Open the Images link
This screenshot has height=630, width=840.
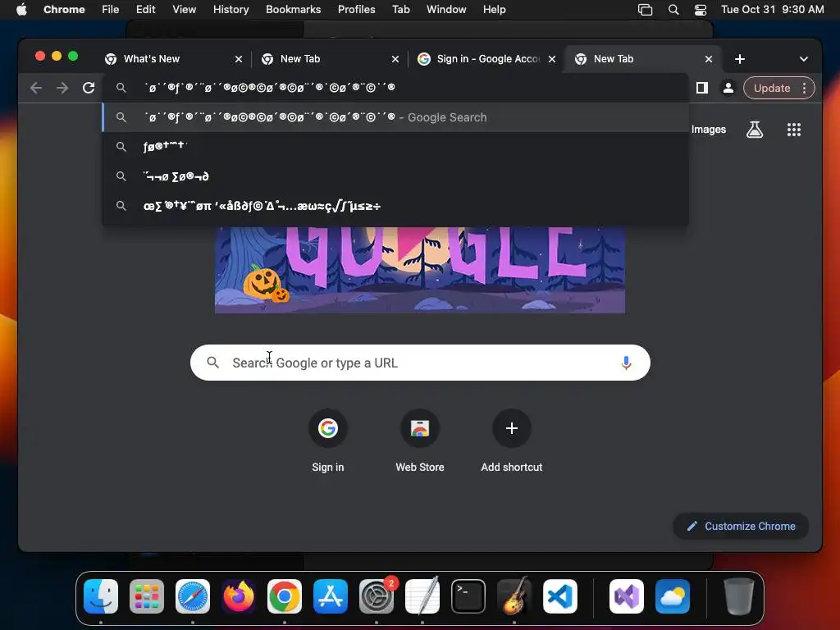[708, 129]
